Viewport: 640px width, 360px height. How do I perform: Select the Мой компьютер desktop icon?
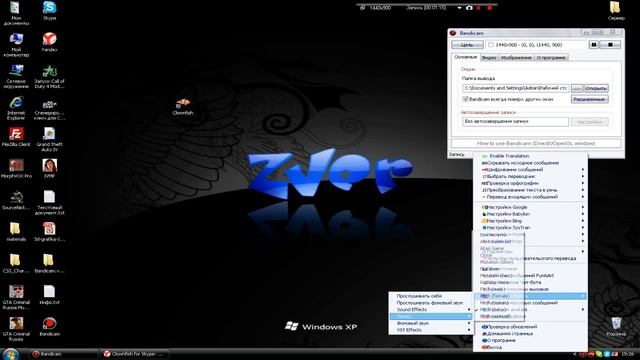point(16,39)
